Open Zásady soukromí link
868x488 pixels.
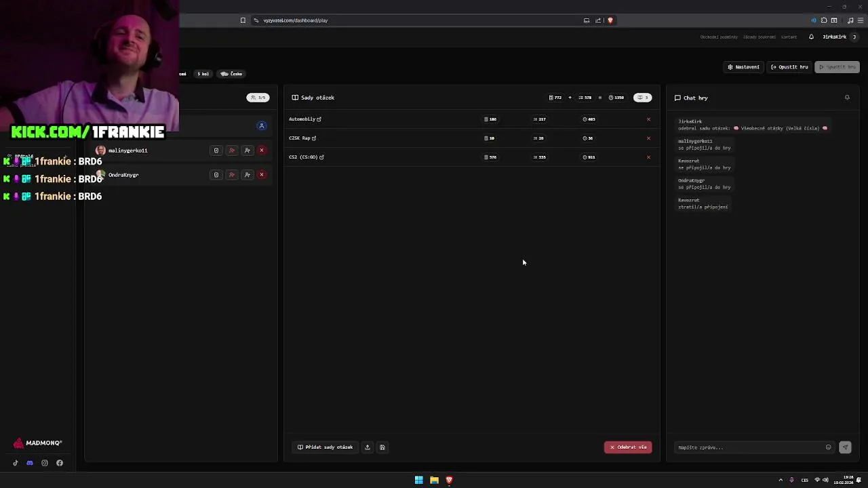click(759, 37)
